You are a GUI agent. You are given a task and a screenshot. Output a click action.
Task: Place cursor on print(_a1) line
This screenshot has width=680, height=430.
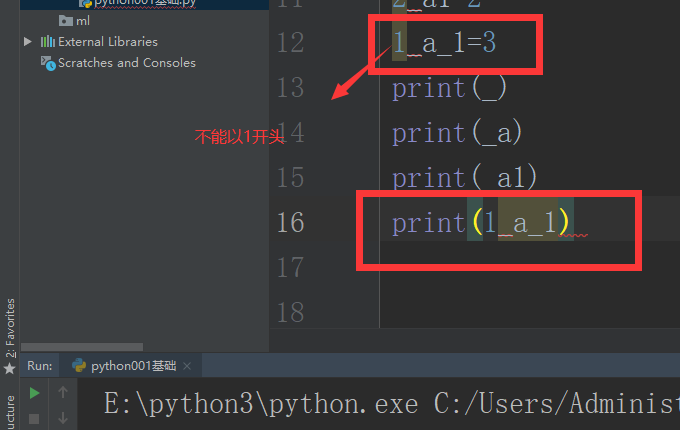464,178
